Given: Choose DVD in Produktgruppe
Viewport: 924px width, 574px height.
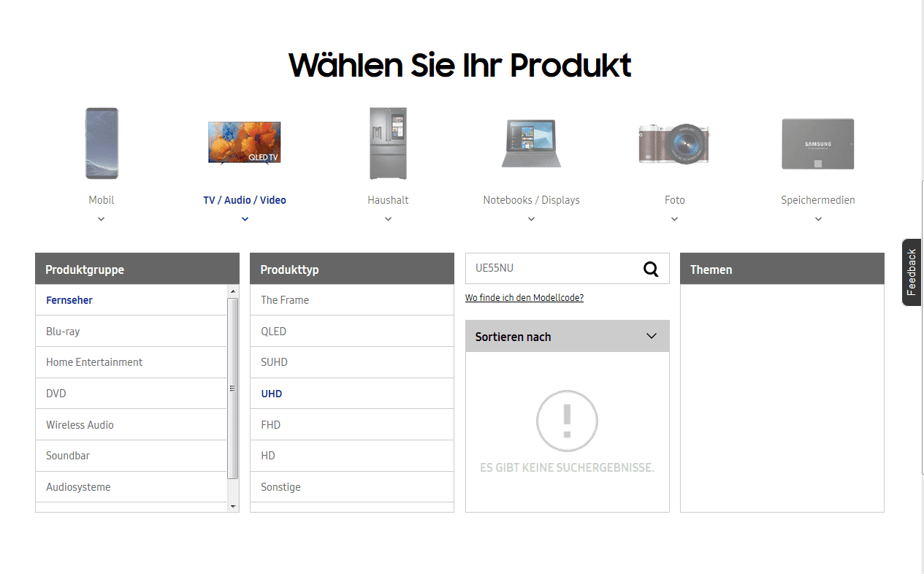Looking at the screenshot, I should point(131,394).
